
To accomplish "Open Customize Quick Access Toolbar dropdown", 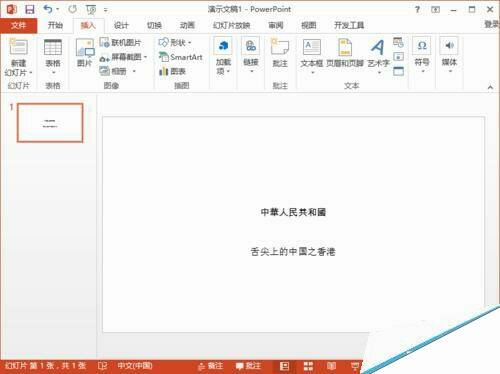I will click(x=105, y=10).
